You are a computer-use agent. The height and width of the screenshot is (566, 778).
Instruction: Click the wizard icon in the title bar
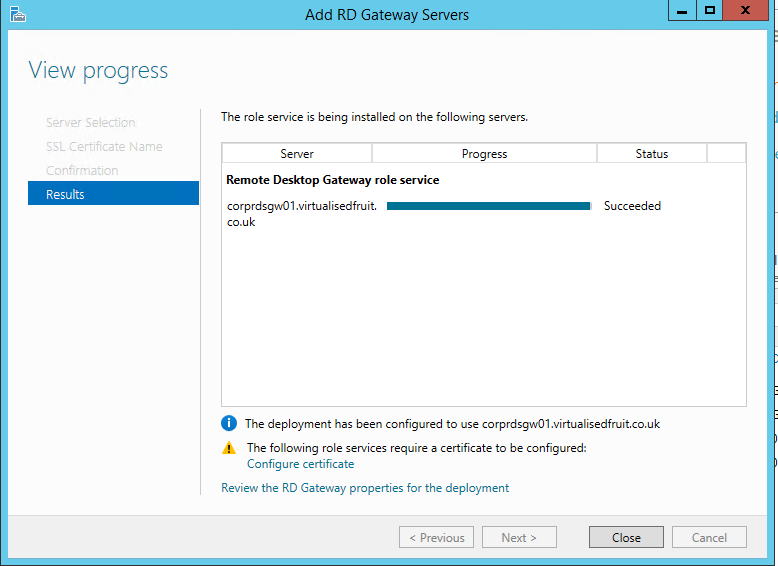[18, 14]
